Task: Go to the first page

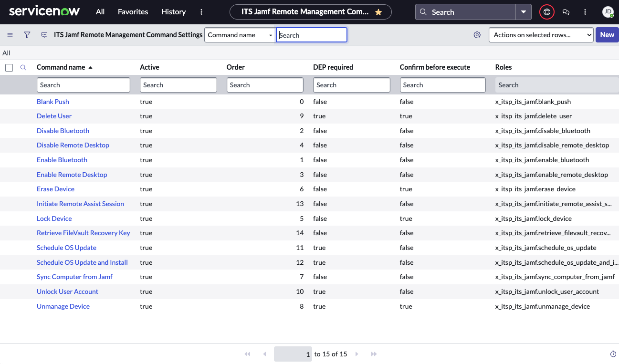Action: pyautogui.click(x=247, y=354)
